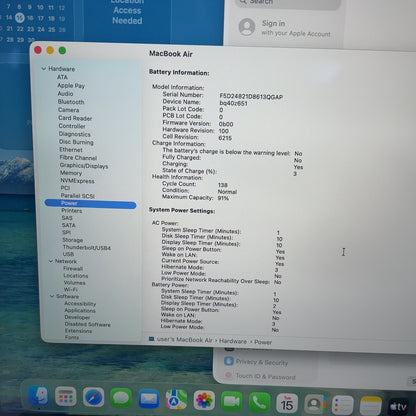Select Storage in the sidebar
This screenshot has height=416, width=416.
(73, 240)
